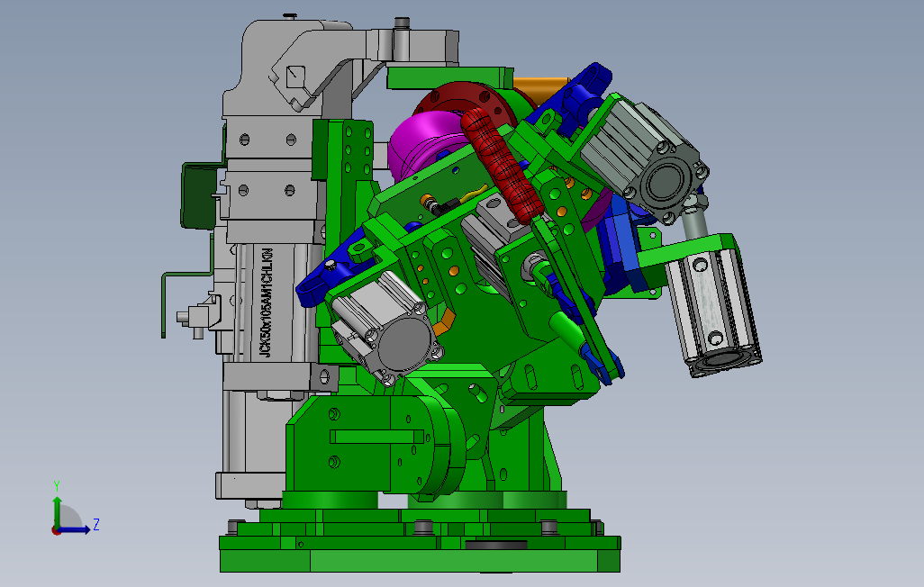Click the green Y axis of the triad
This screenshot has width=924, height=587.
57,511
